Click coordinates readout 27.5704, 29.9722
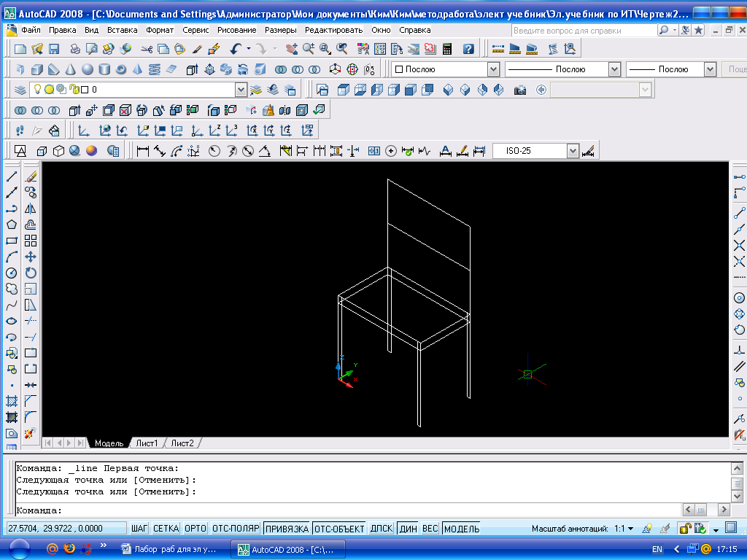This screenshot has height=560, width=747. tap(66, 529)
